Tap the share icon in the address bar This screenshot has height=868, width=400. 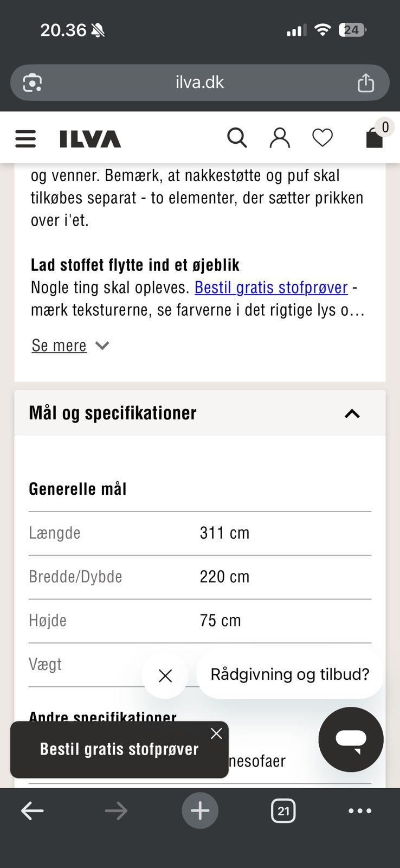pyautogui.click(x=365, y=82)
